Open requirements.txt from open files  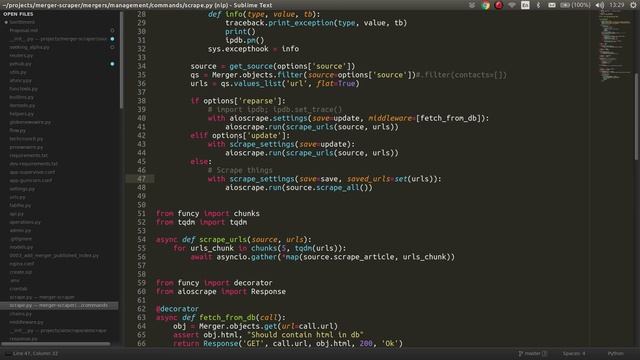point(29,156)
